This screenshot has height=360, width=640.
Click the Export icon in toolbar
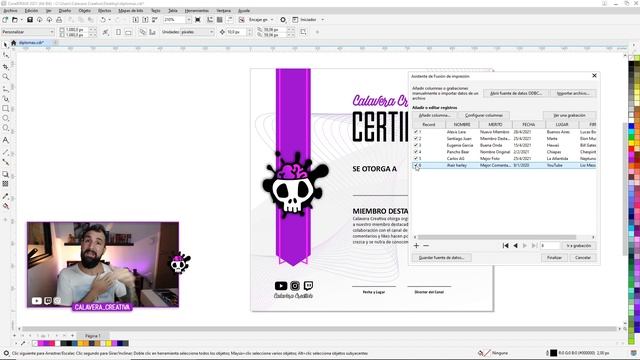click(145, 20)
